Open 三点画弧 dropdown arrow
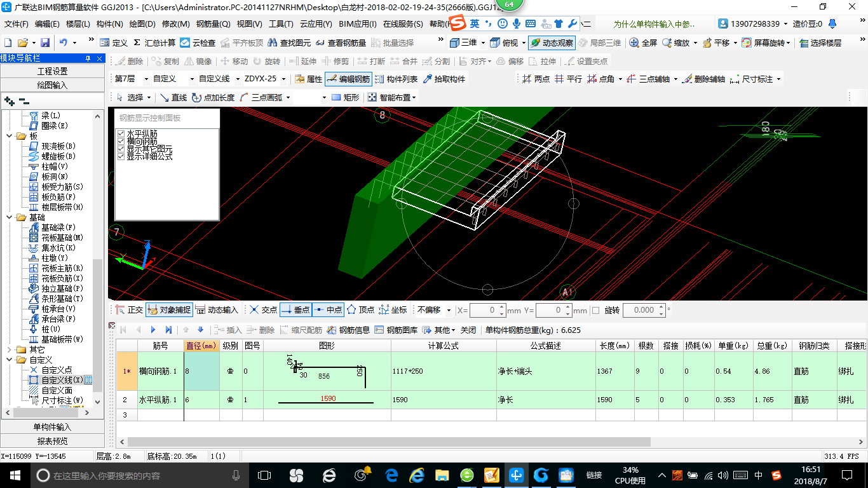 (288, 98)
